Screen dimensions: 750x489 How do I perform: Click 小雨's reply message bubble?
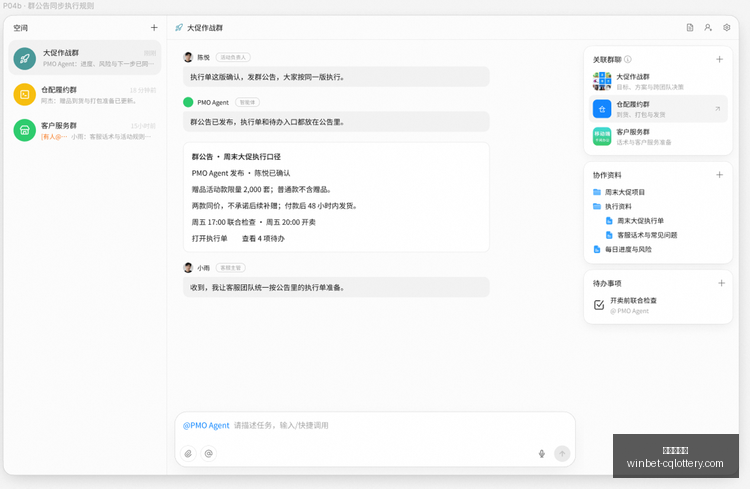[336, 288]
